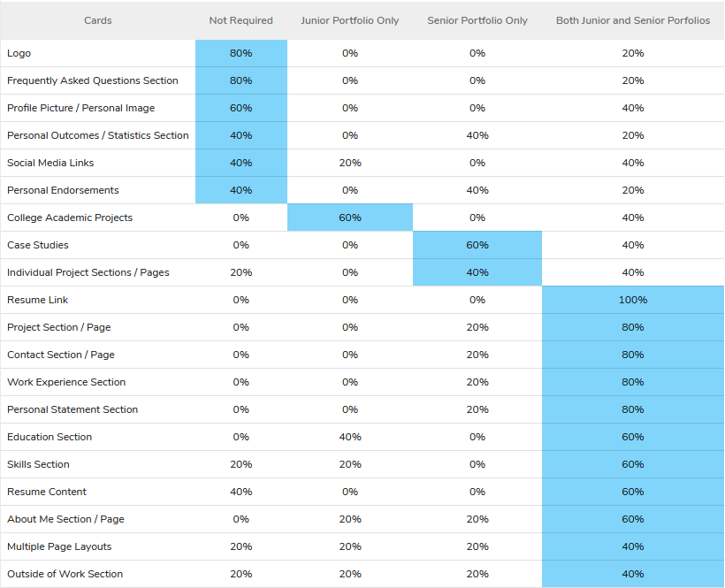Select the Work Experience Section label
This screenshot has height=588, width=725.
click(66, 382)
